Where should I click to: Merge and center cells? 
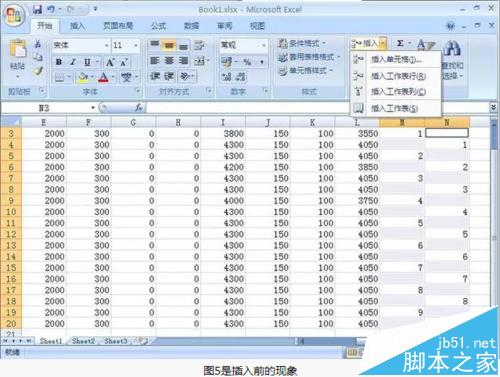coord(199,61)
